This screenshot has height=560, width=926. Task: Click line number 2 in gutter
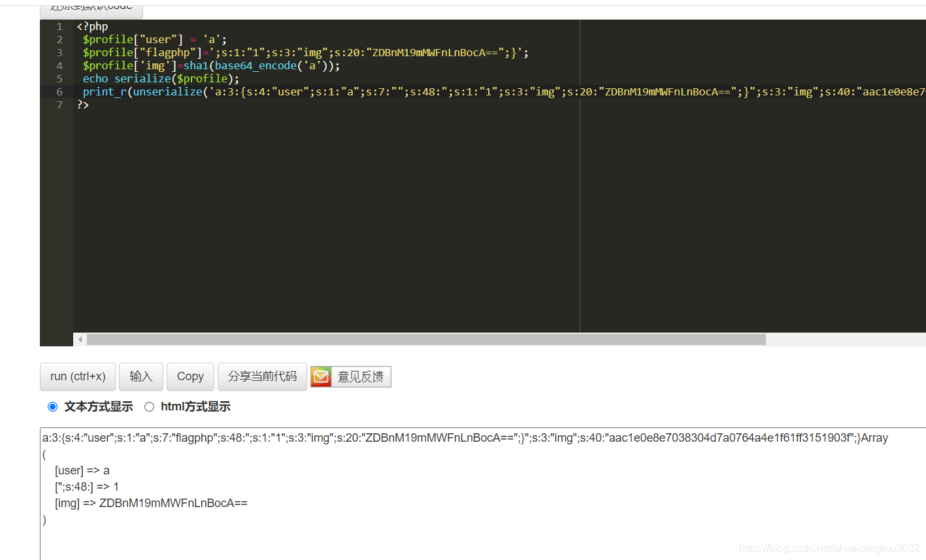tap(59, 40)
